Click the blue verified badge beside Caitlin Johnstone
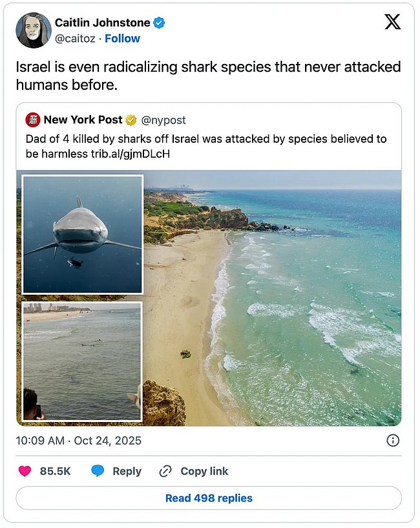This screenshot has height=528, width=420. [159, 23]
